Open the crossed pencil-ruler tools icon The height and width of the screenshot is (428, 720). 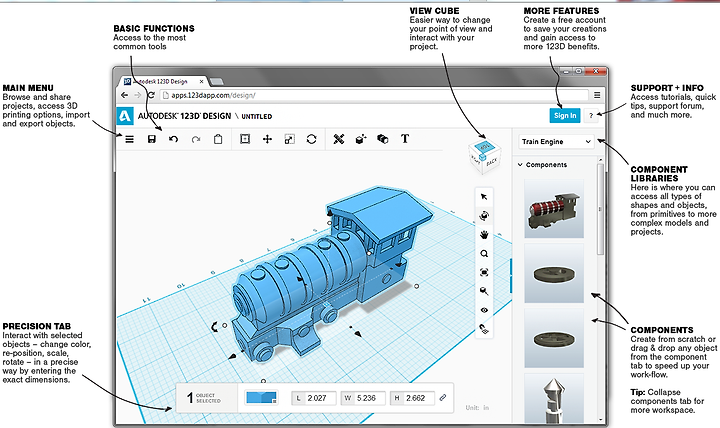tap(339, 139)
